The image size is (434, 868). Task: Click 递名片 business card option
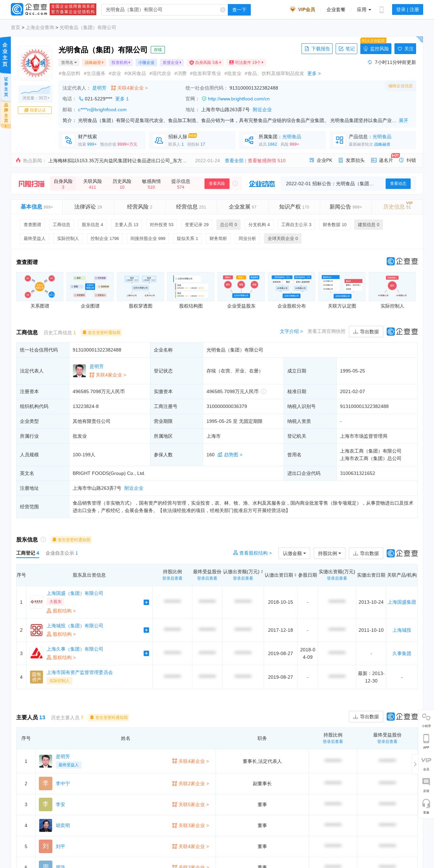click(x=382, y=160)
